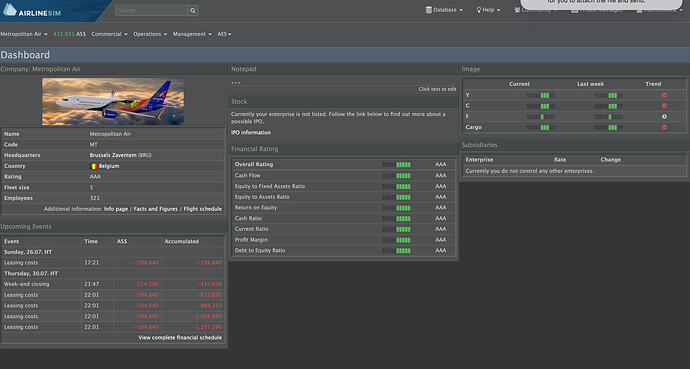This screenshot has width=690, height=369.
Task: Click the airline Code value MT
Action: [x=94, y=145]
